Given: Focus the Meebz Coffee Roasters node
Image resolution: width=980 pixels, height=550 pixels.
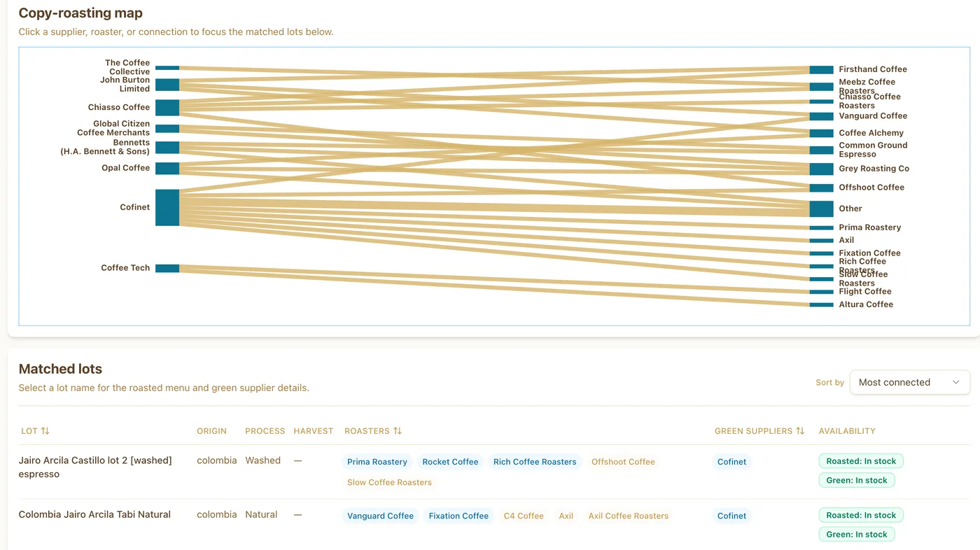Looking at the screenshot, I should point(821,87).
